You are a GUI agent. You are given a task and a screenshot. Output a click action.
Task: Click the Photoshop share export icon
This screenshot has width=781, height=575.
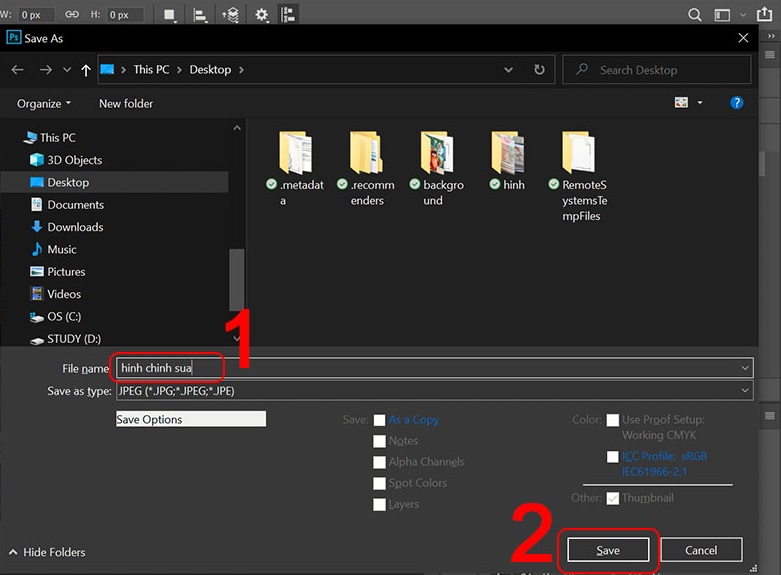tap(765, 15)
